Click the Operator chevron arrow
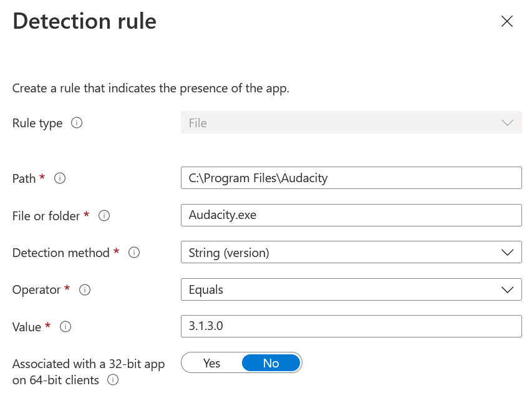The image size is (532, 393). (x=507, y=290)
